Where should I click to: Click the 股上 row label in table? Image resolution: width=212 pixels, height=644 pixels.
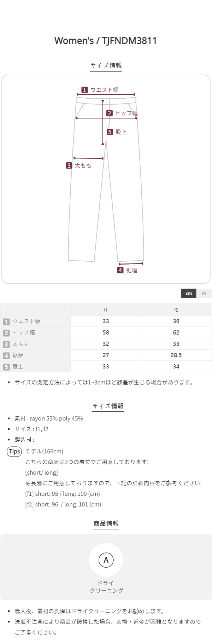click(18, 366)
